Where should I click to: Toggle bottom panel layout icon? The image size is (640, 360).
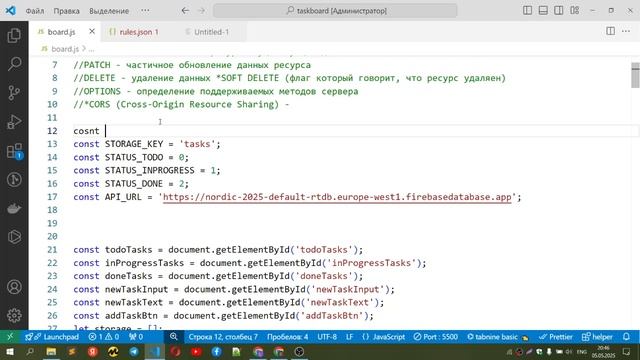point(543,10)
